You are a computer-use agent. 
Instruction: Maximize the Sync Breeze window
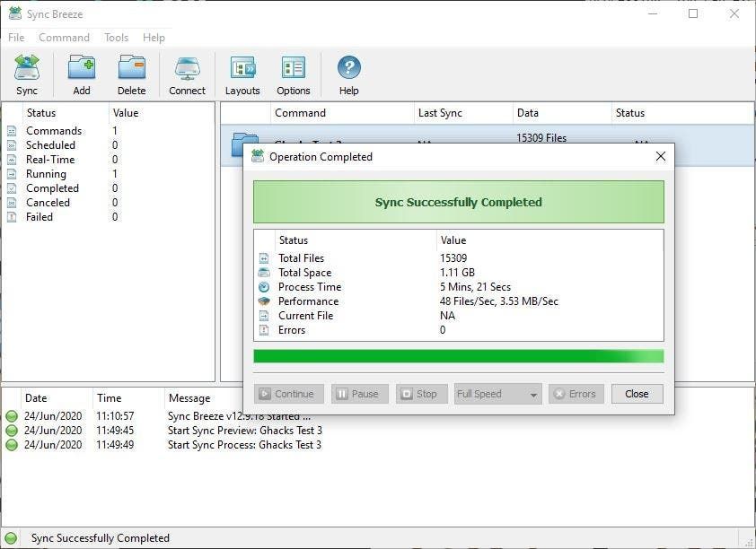click(x=693, y=13)
